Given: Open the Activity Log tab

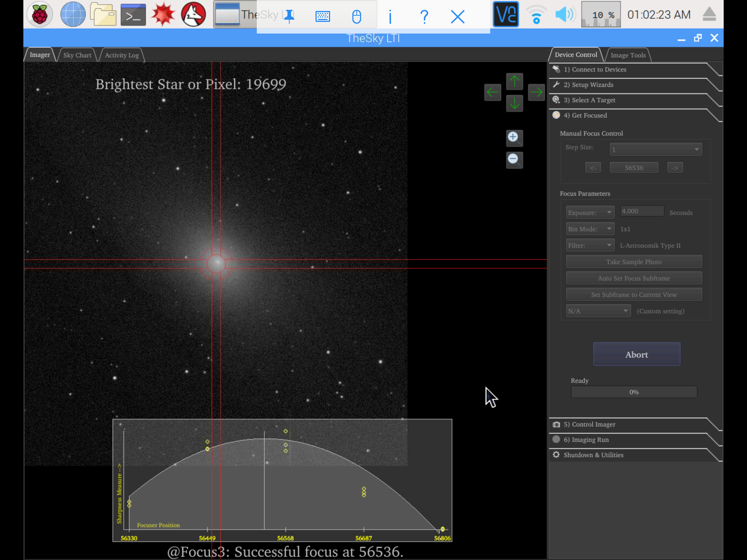Looking at the screenshot, I should 122,55.
